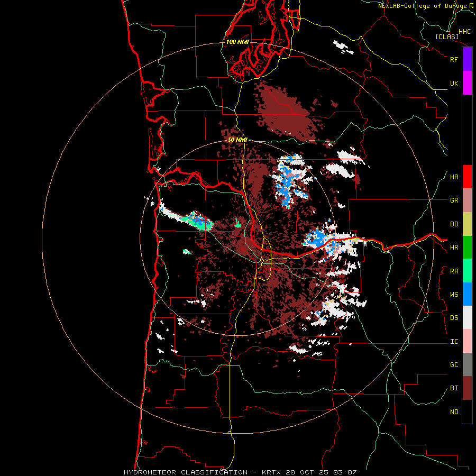Click the BD yellow legend swatch
Screen dimensions: 476x476
coord(467,224)
